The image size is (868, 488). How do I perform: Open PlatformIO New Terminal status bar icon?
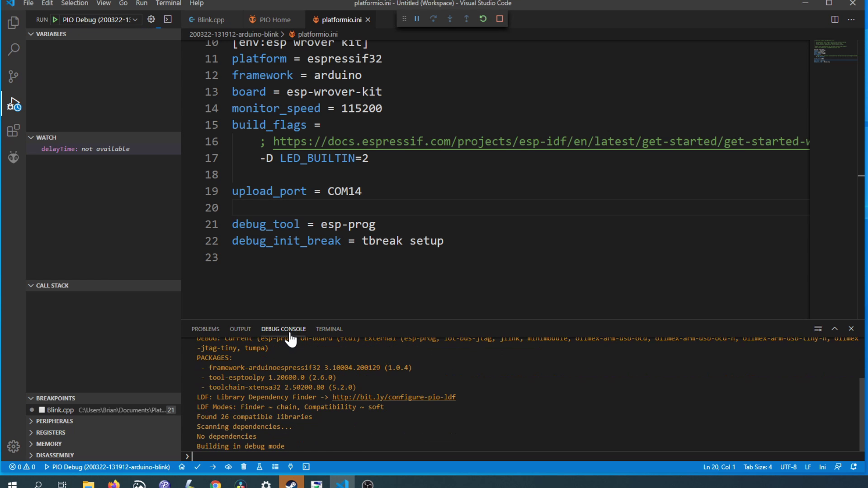(x=306, y=467)
